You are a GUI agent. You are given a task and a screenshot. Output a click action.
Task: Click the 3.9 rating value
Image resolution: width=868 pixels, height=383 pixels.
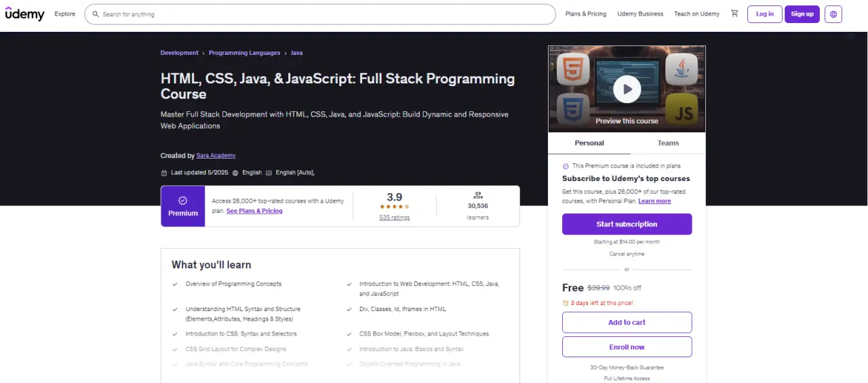tap(395, 197)
